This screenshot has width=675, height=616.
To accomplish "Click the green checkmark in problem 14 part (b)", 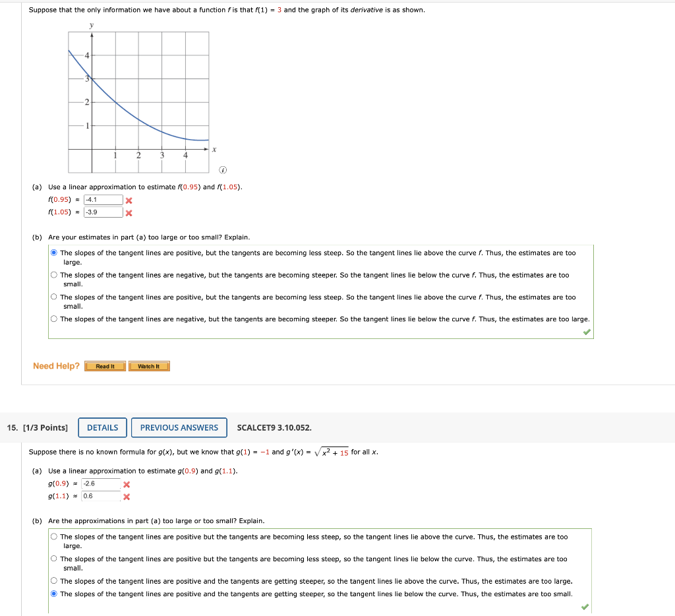I will pyautogui.click(x=586, y=331).
